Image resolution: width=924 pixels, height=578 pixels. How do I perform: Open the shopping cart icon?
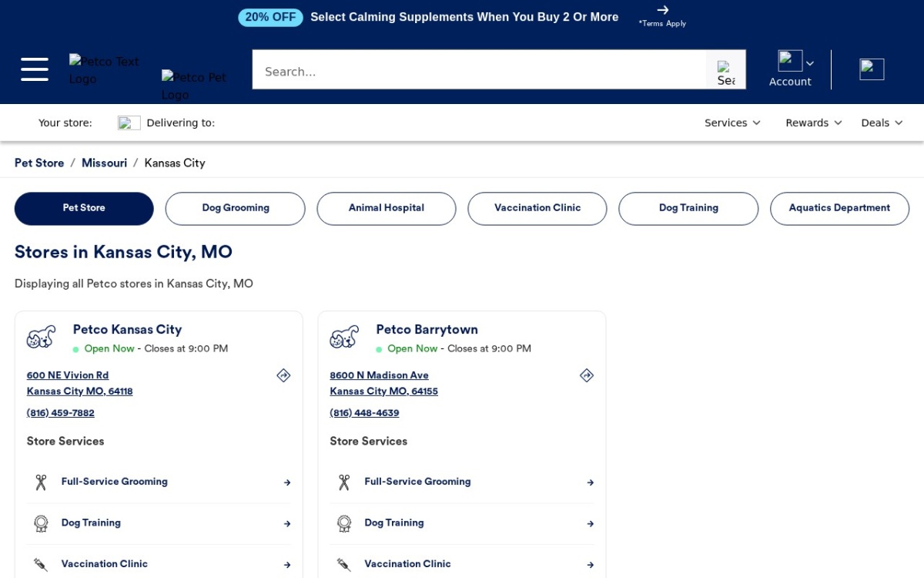click(872, 69)
